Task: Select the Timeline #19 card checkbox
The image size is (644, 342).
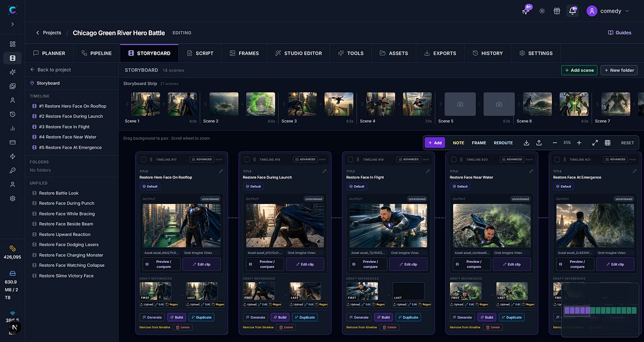Action: (x=350, y=159)
